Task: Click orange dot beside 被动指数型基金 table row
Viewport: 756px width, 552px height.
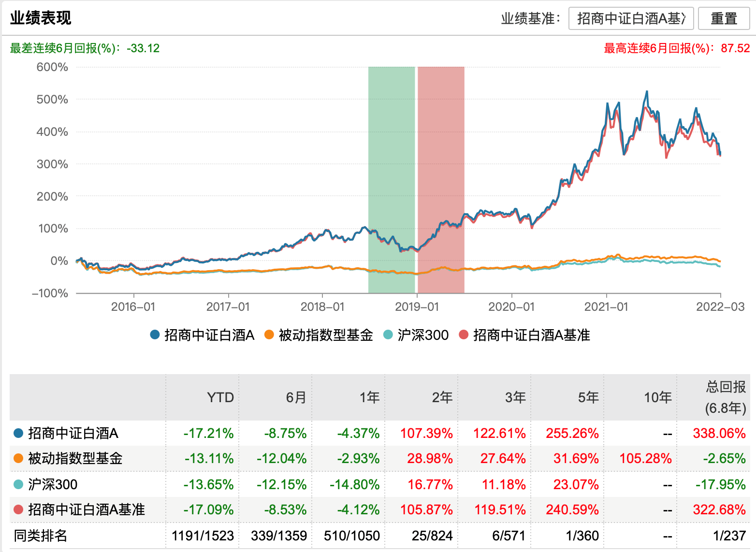Action: pyautogui.click(x=18, y=458)
